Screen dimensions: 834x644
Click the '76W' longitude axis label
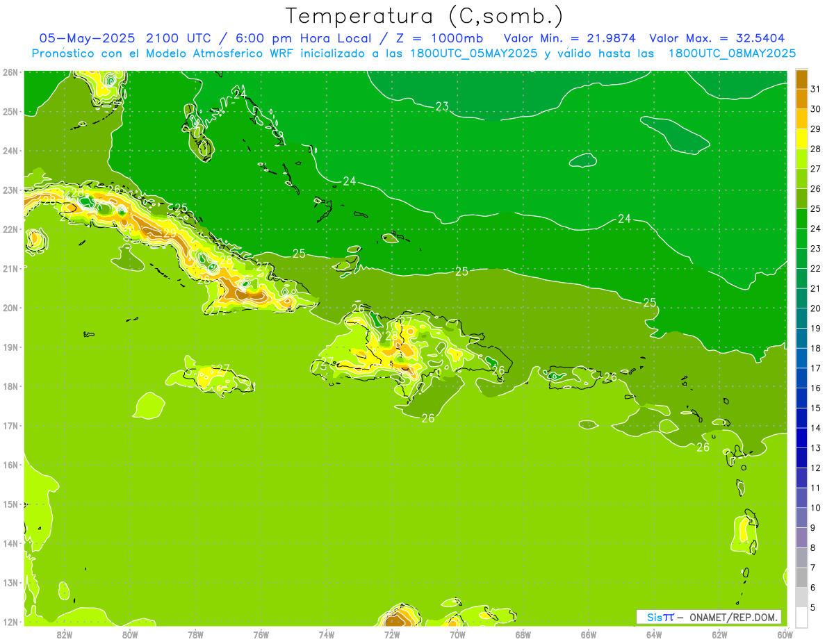pyautogui.click(x=261, y=634)
